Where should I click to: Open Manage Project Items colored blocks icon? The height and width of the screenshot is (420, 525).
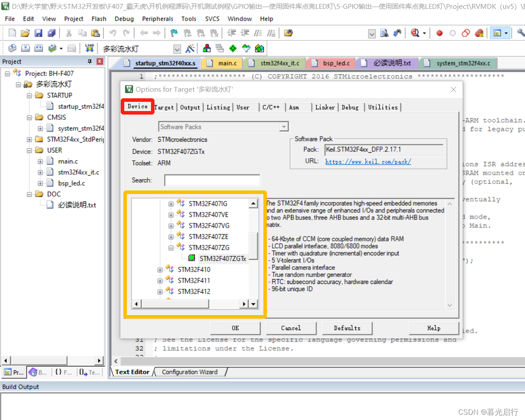[x=207, y=49]
